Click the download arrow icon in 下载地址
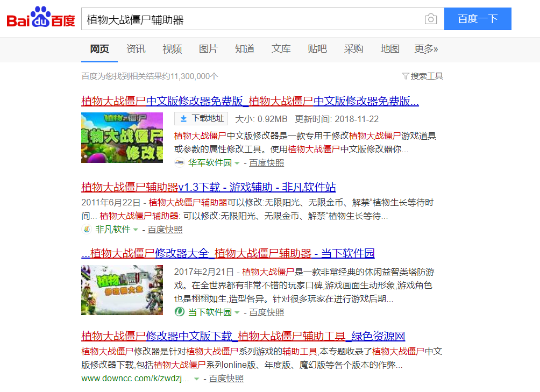 click(183, 119)
